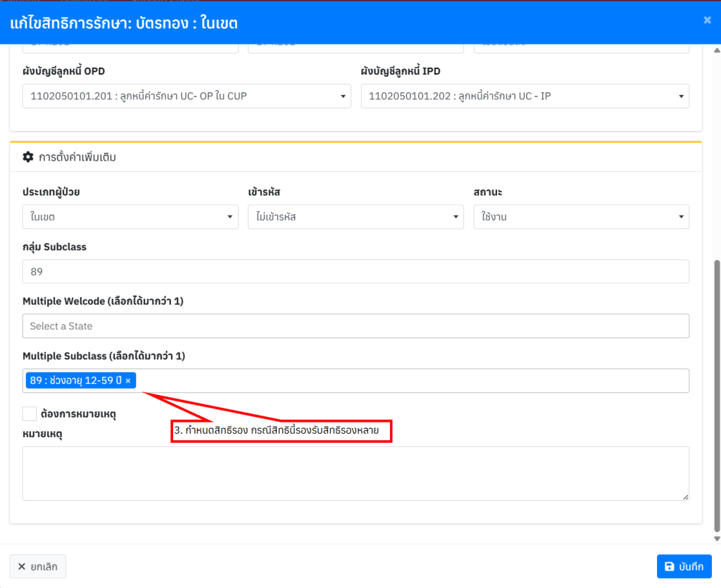
Task: Click the scrollbar down arrow
Action: pyautogui.click(x=717, y=539)
